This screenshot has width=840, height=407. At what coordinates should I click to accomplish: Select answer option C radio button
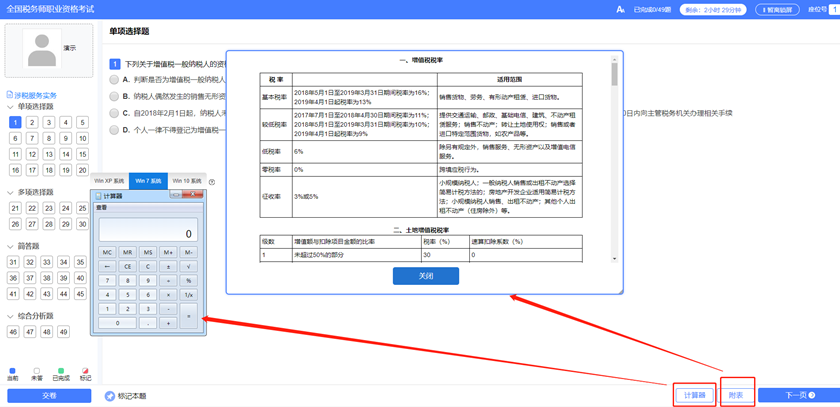pyautogui.click(x=114, y=113)
